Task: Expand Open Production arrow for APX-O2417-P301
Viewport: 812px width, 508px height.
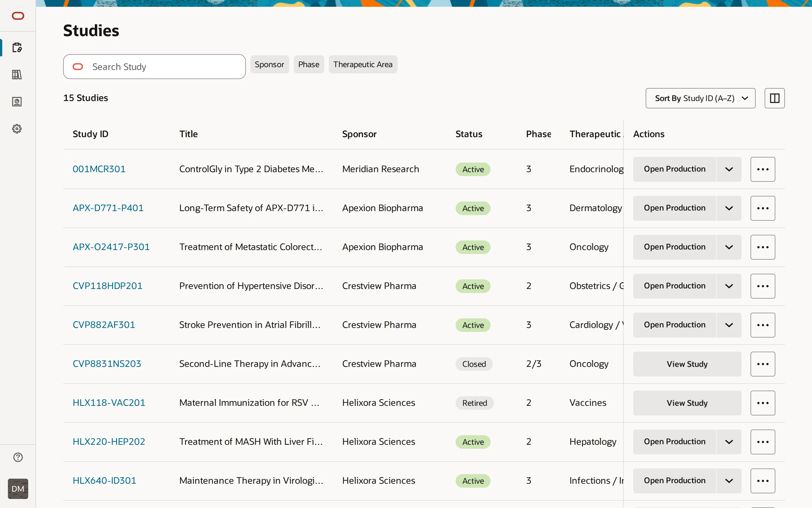Action: [729, 247]
